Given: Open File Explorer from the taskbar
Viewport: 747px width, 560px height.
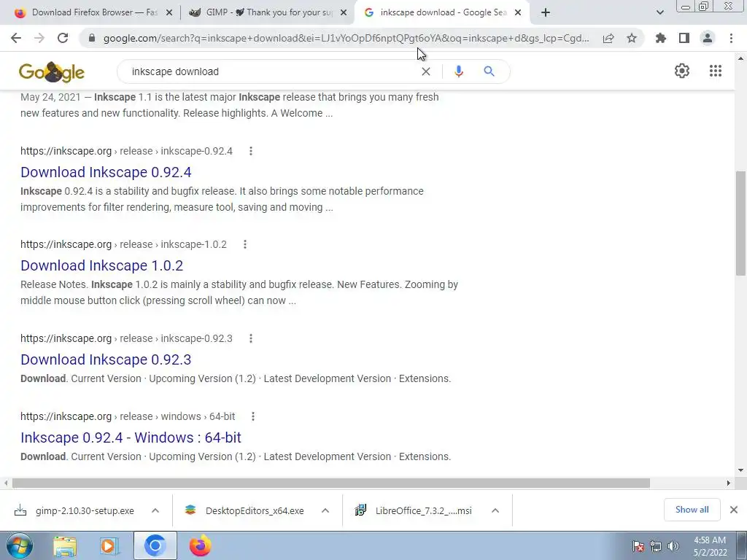Looking at the screenshot, I should point(65,547).
